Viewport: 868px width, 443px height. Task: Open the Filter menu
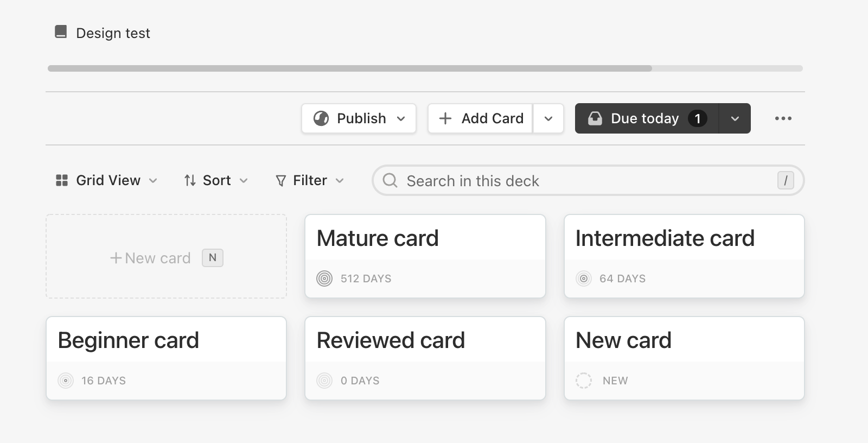[x=310, y=180]
